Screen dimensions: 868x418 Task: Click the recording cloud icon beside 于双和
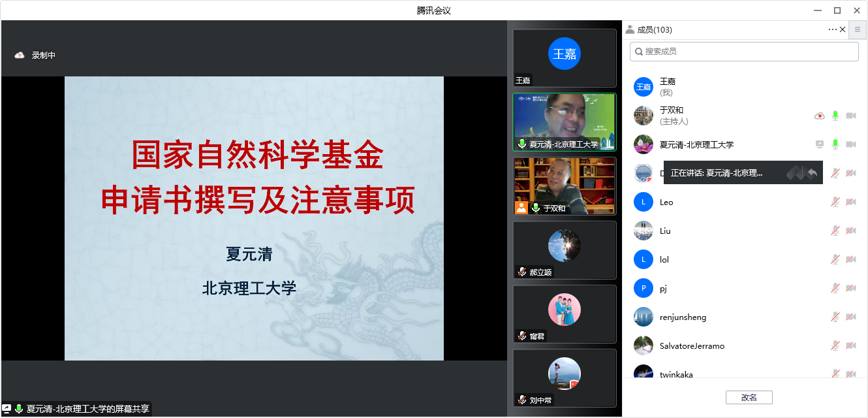[819, 116]
